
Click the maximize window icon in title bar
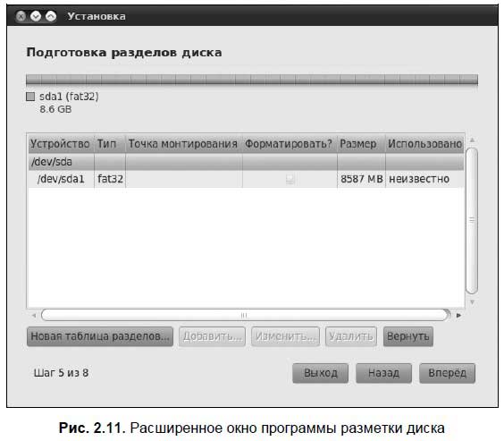[51, 16]
